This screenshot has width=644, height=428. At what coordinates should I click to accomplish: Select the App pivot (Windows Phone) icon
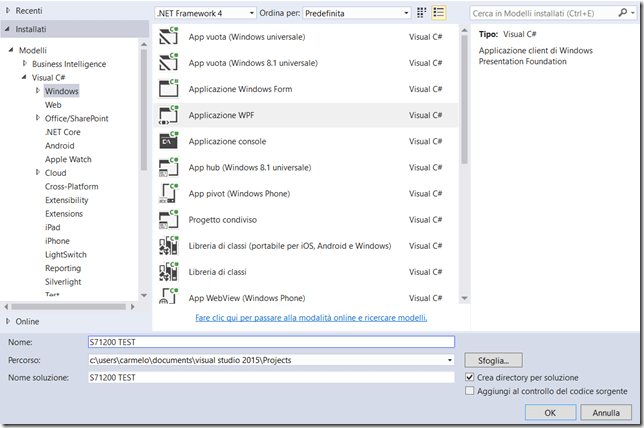coord(168,193)
